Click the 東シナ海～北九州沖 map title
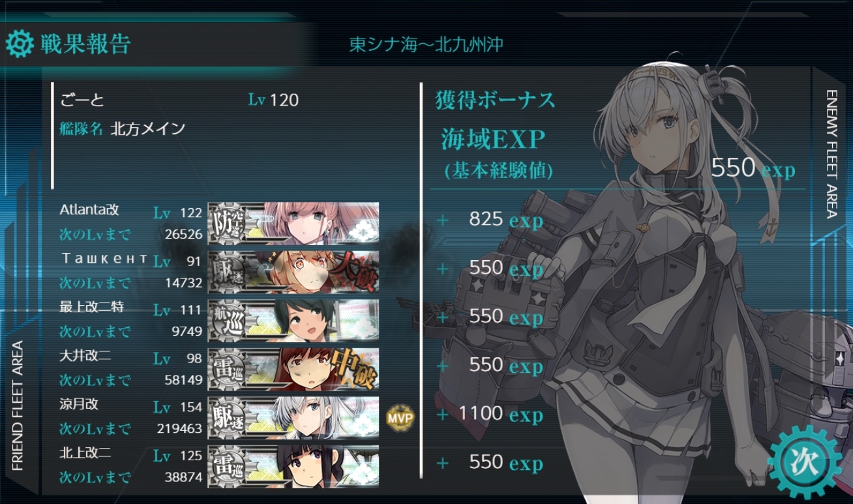This screenshot has width=853, height=504. (426, 44)
